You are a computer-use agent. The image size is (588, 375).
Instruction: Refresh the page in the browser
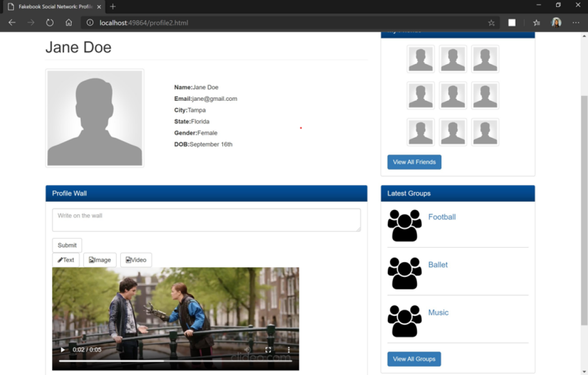[x=50, y=23]
